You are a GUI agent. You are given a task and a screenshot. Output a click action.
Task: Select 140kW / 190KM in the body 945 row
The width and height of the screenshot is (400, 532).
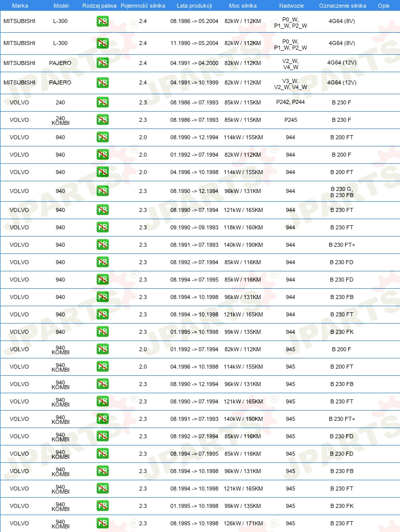click(x=243, y=419)
